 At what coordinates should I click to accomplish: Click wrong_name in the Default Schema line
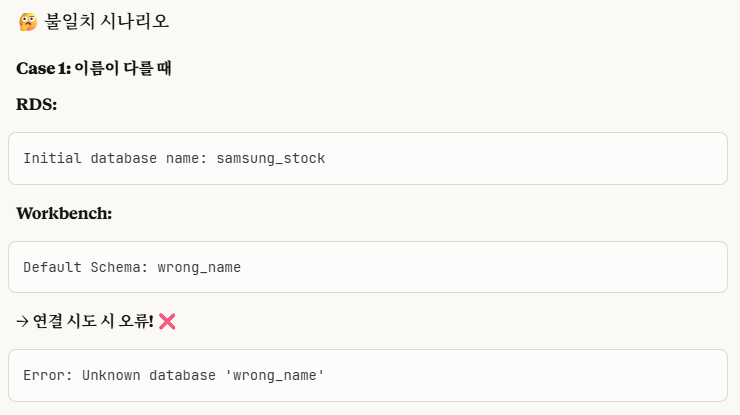tap(199, 267)
